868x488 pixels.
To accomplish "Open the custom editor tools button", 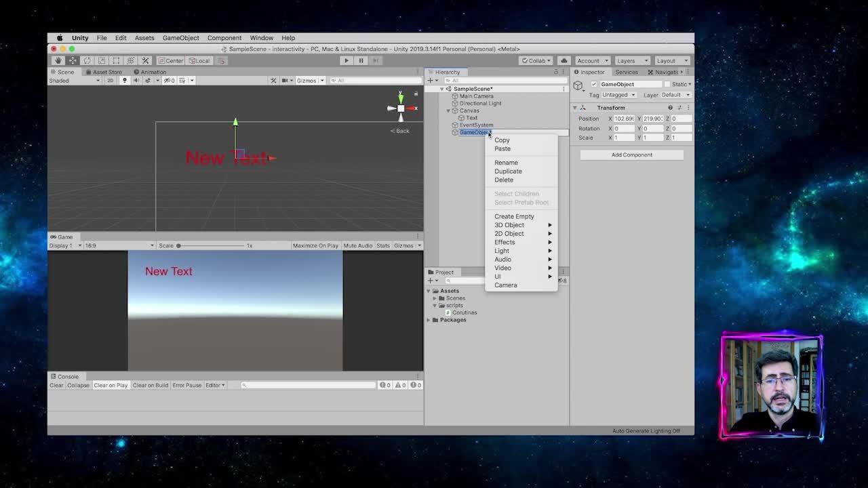I will coord(145,60).
